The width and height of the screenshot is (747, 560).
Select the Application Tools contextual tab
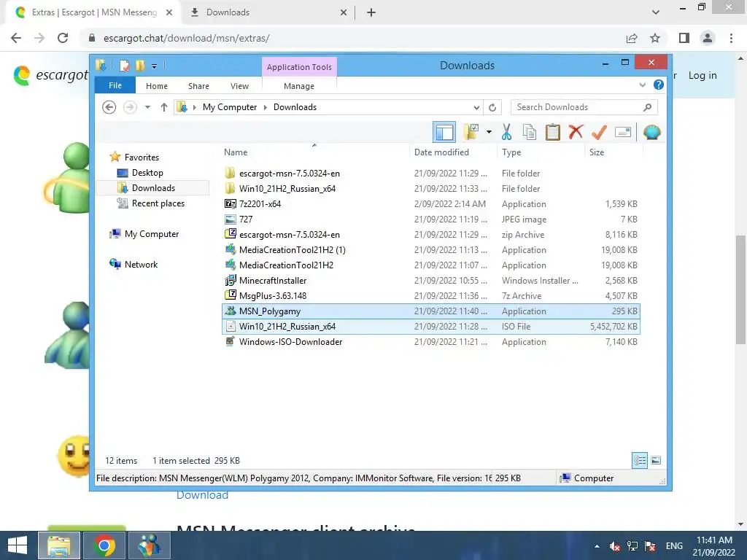click(x=299, y=67)
